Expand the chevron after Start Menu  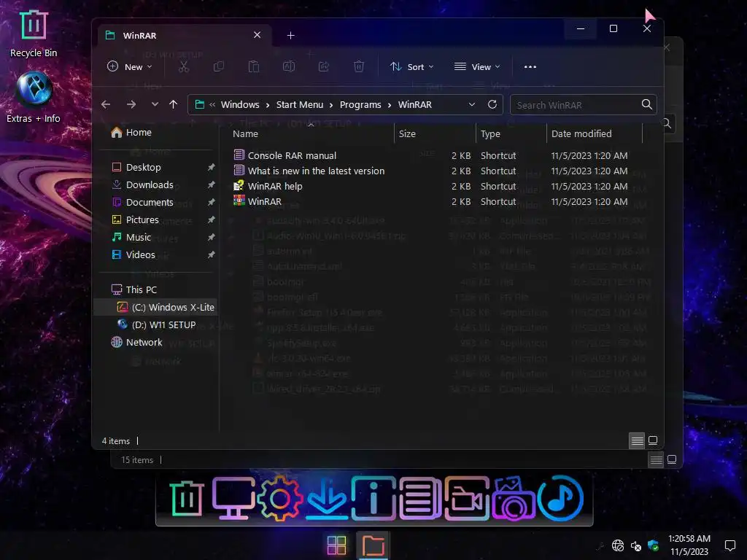click(x=331, y=105)
